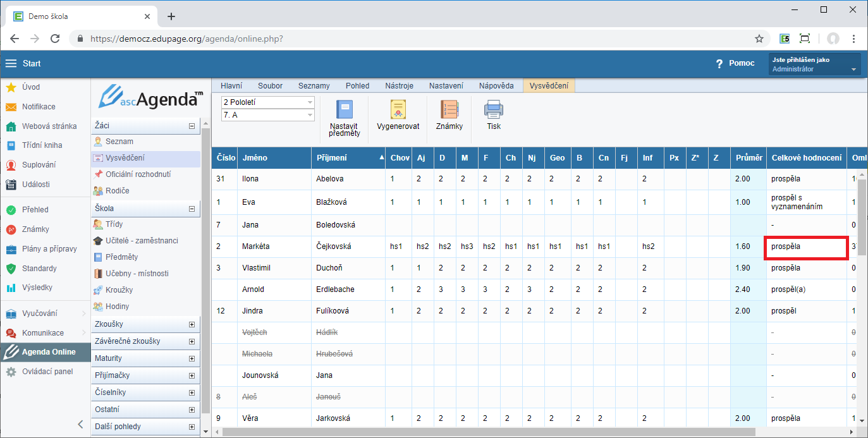The height and width of the screenshot is (438, 868).
Task: Collapse the Škola section
Action: pos(192,209)
